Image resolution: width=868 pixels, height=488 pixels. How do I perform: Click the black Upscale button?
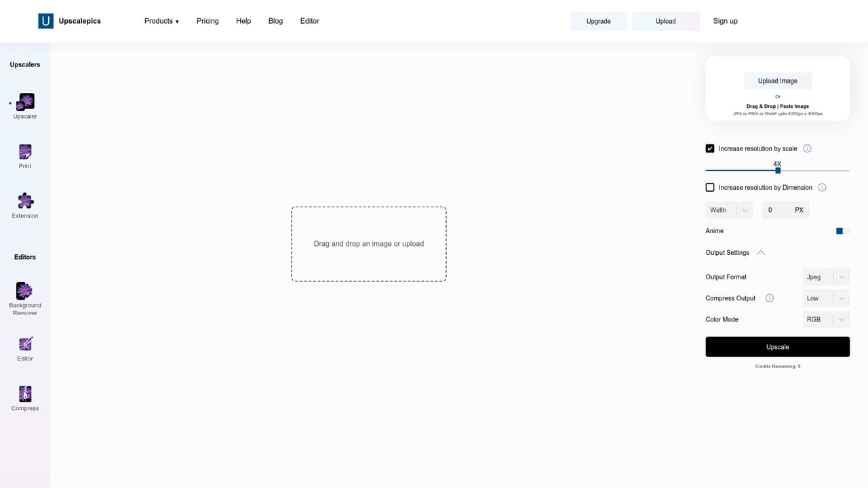(778, 347)
